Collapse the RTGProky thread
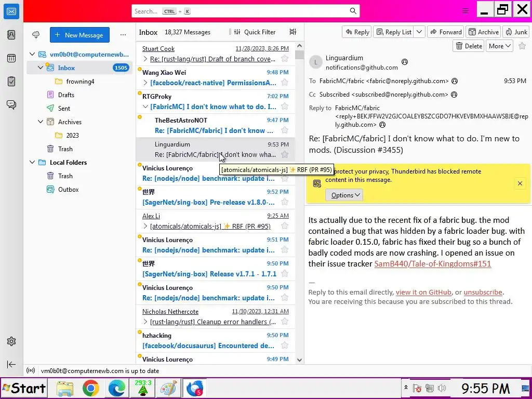This screenshot has width=532, height=399. 145,107
